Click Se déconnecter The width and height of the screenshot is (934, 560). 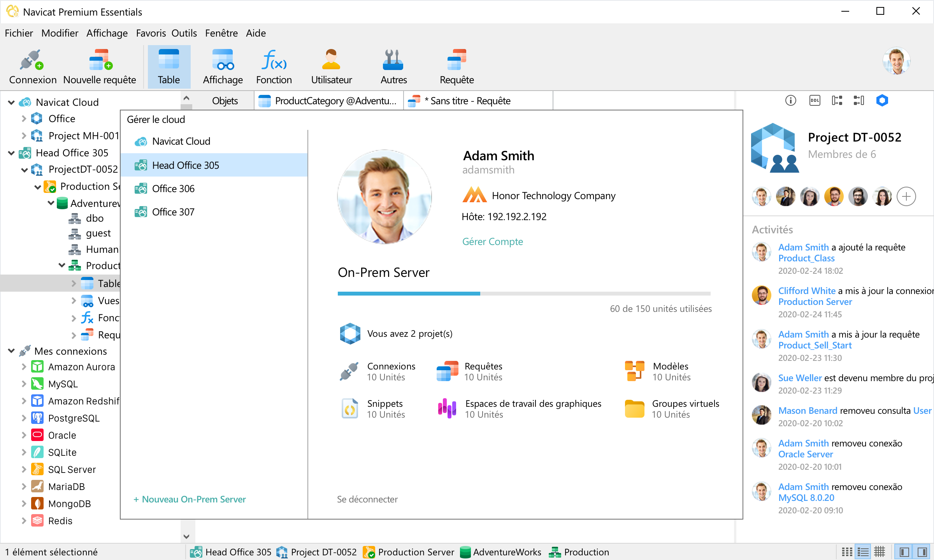pos(367,499)
